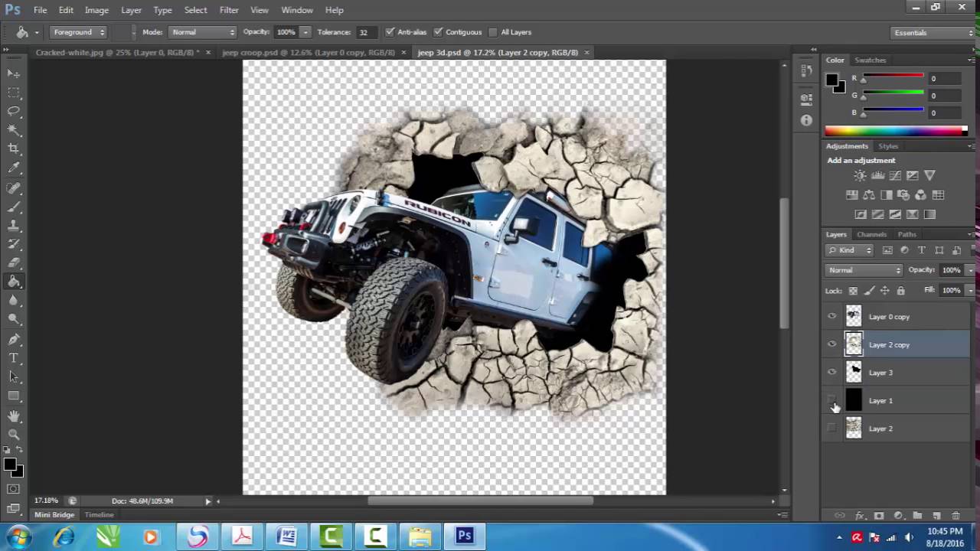Select the Eyedropper tool

tap(14, 168)
